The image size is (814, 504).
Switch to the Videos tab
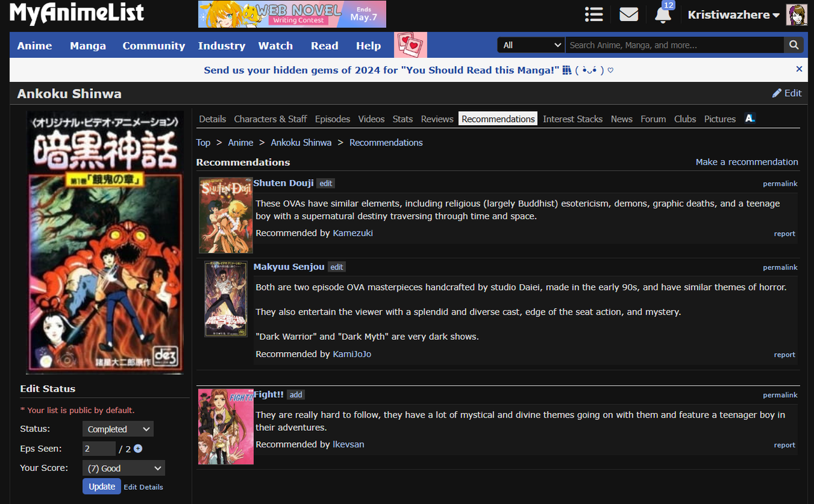point(371,119)
